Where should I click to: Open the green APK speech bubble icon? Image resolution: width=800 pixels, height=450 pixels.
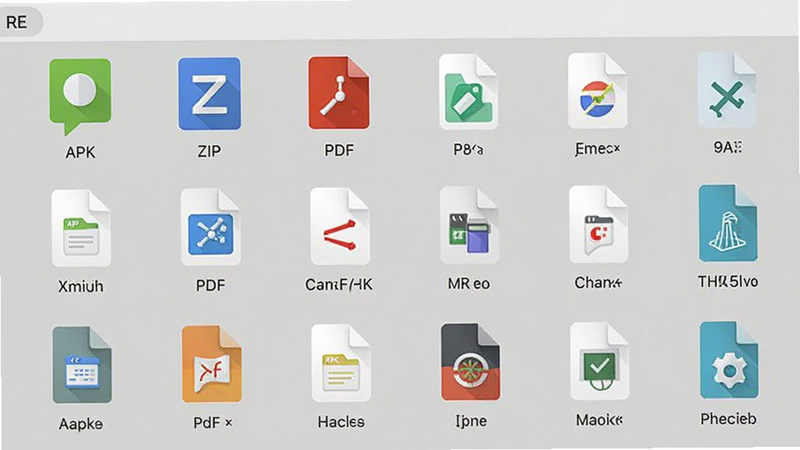pyautogui.click(x=80, y=96)
